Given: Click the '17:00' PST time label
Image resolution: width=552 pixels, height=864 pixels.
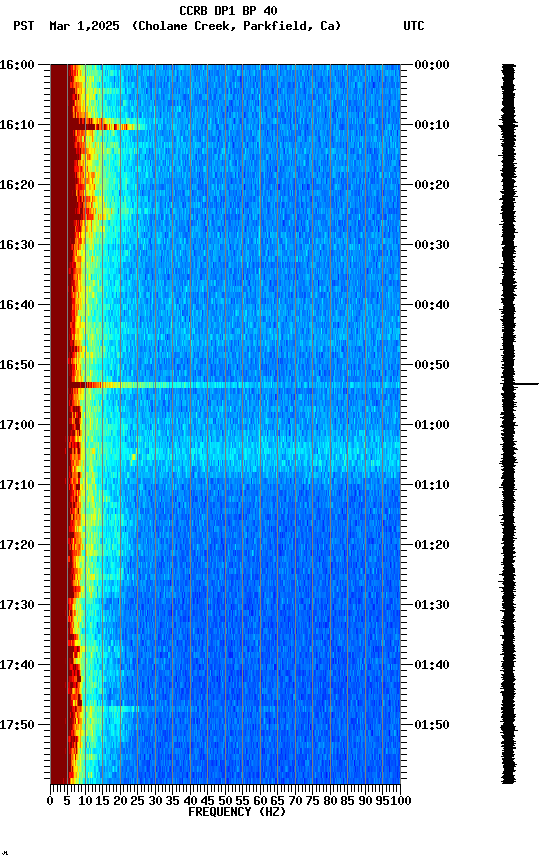Looking at the screenshot, I should (17, 425).
